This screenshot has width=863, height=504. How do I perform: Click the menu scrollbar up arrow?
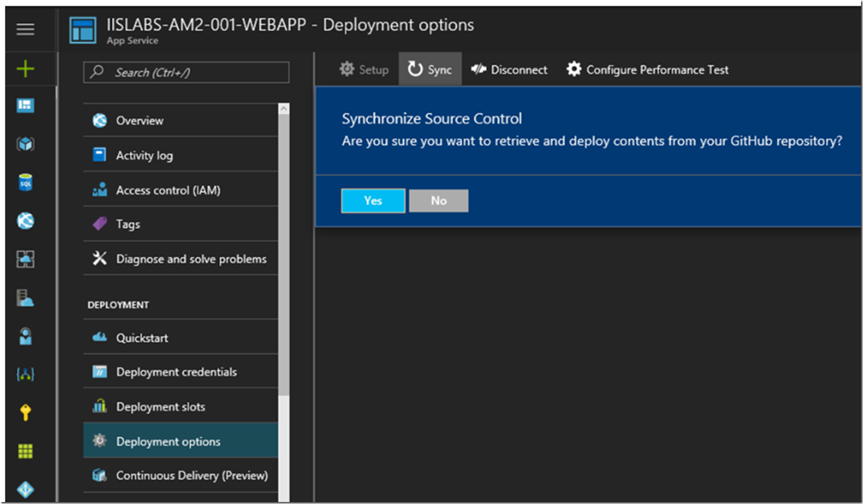[x=284, y=109]
